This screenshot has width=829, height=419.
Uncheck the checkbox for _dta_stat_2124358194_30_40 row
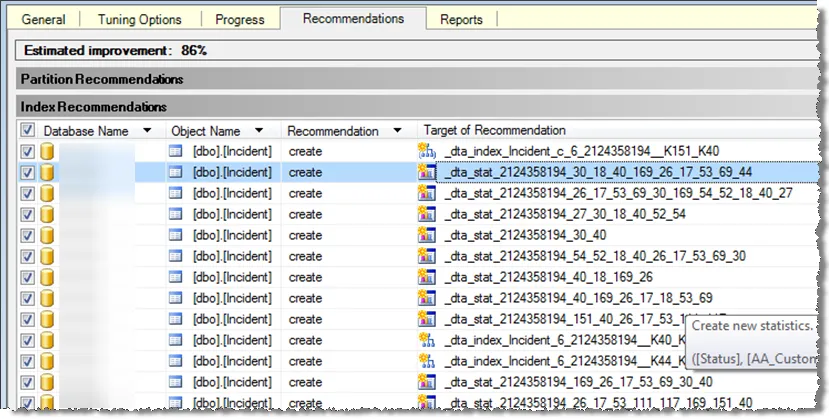27,236
